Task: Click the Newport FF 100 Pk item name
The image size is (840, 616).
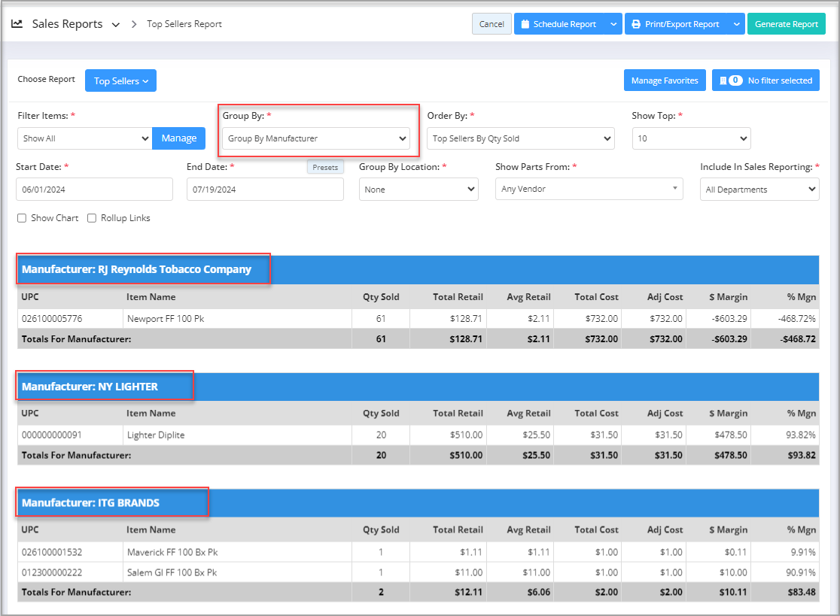Action: click(x=166, y=318)
